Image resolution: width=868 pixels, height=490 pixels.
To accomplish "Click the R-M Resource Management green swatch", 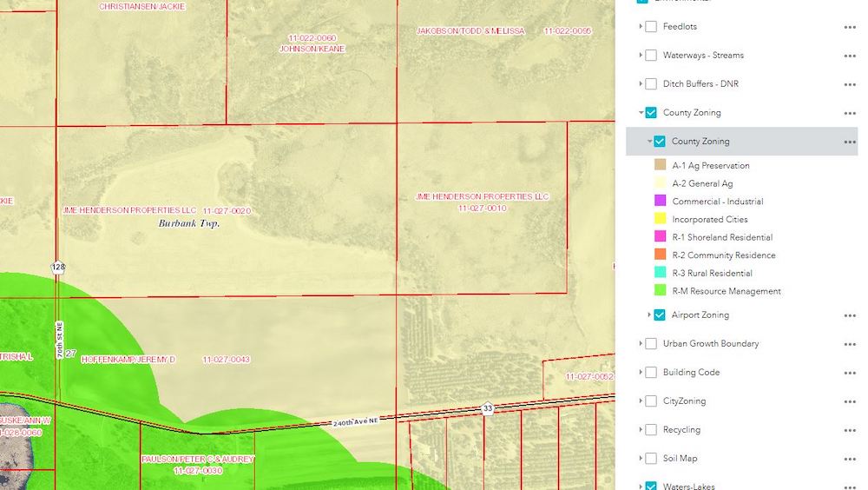I will click(x=660, y=291).
